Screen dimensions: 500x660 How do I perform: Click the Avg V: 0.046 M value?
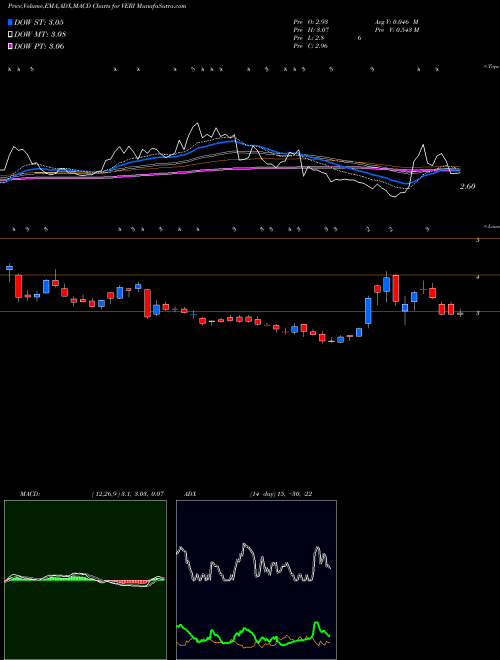click(396, 22)
